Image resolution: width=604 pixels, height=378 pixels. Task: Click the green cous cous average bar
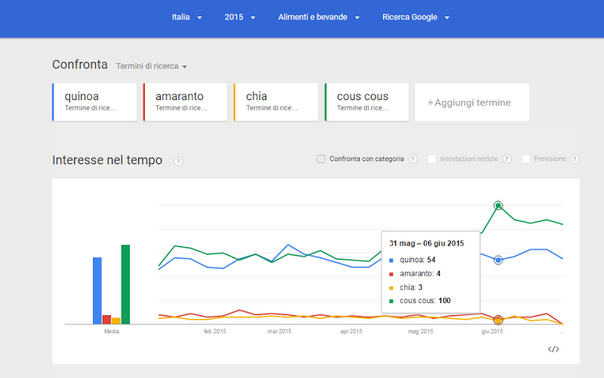pyautogui.click(x=126, y=284)
